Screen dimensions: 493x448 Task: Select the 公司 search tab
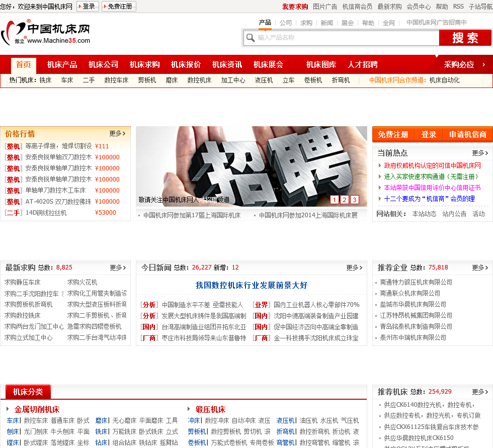286,23
